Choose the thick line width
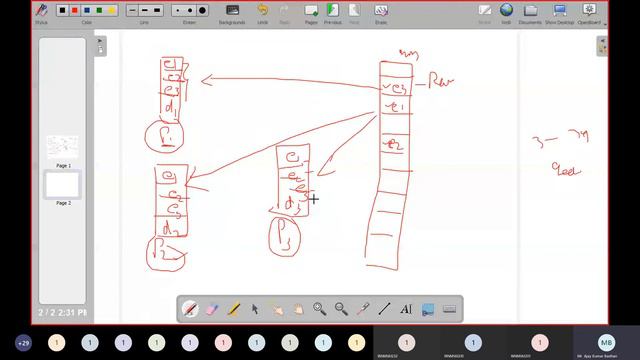Image resolution: width=640 pixels, height=360 pixels. 157,10
